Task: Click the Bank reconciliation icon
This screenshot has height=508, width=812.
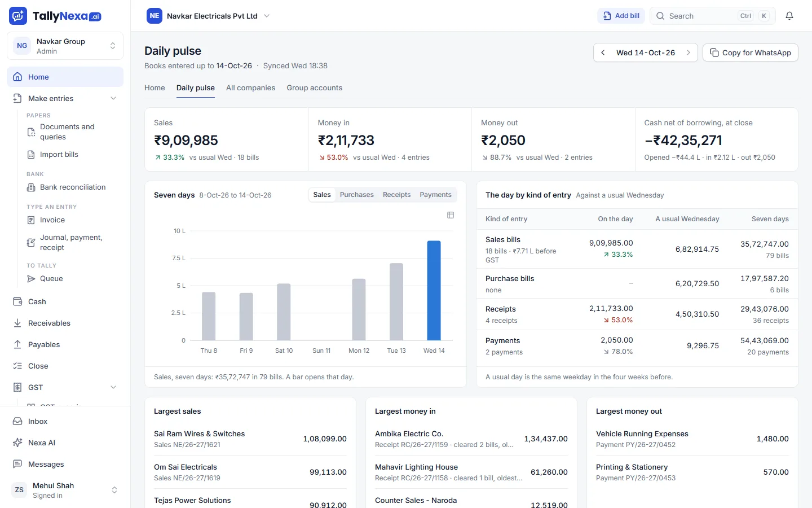Action: click(32, 187)
